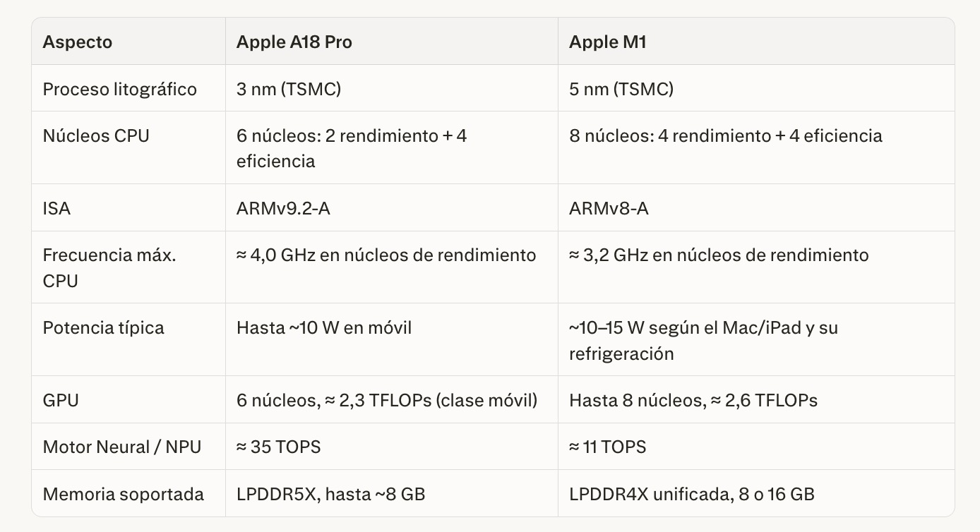The image size is (980, 532).
Task: Click the A18 Pro "6 núcleos" CPU cell
Action: (352, 148)
